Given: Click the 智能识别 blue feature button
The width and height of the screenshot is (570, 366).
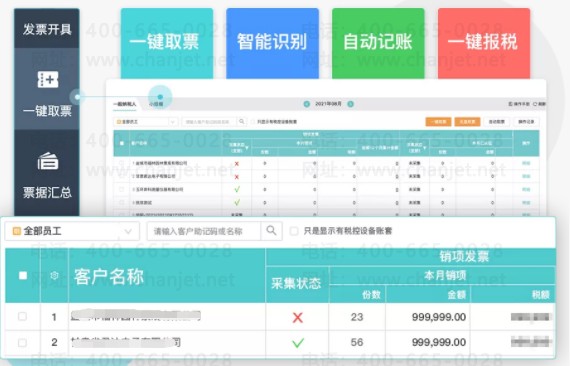Looking at the screenshot, I should [x=272, y=43].
